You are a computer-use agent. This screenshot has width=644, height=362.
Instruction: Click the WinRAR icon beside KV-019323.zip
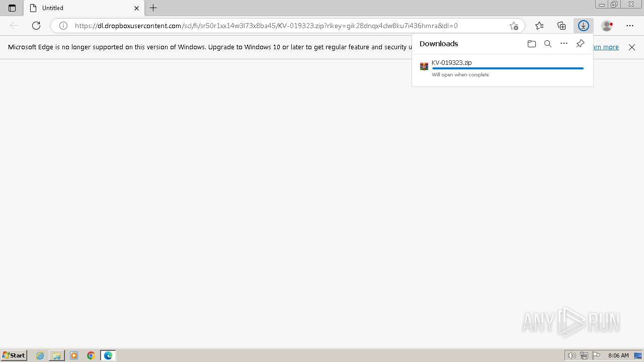(x=424, y=66)
